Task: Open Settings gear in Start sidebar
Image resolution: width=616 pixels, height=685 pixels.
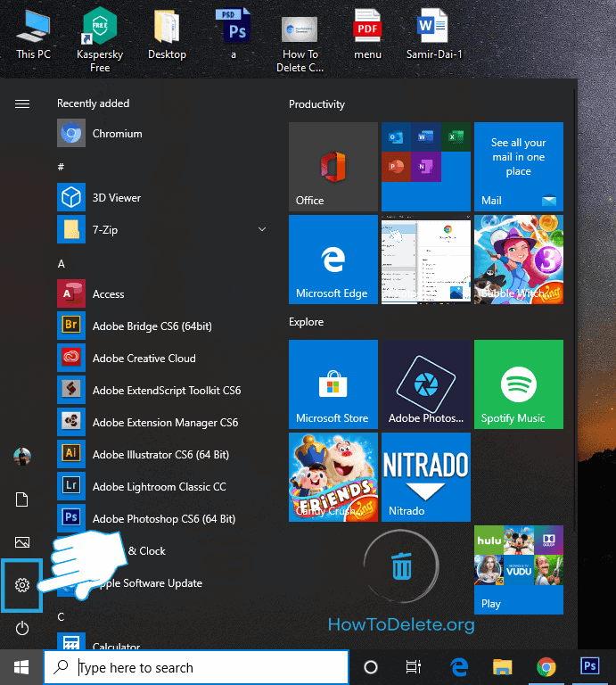Action: 21,585
